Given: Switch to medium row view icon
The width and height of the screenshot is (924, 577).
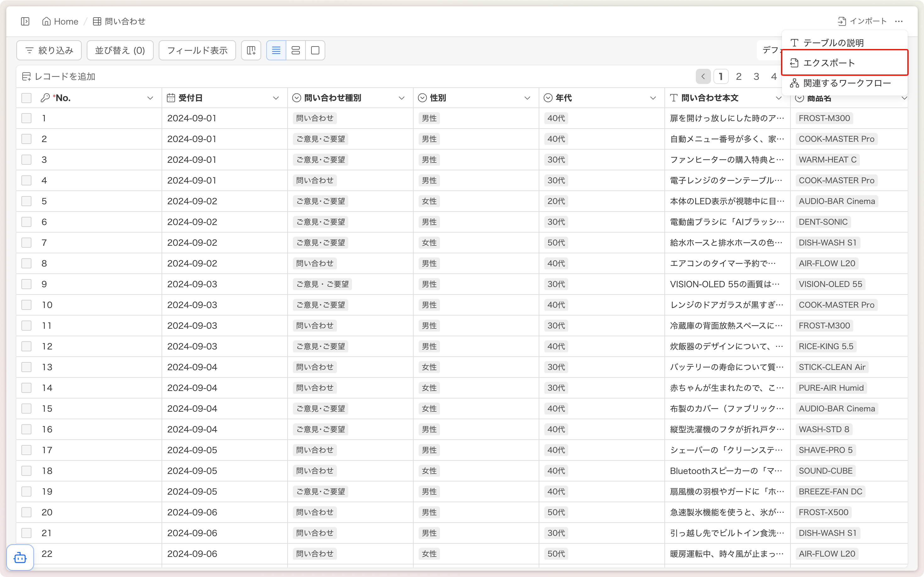Looking at the screenshot, I should pos(295,50).
